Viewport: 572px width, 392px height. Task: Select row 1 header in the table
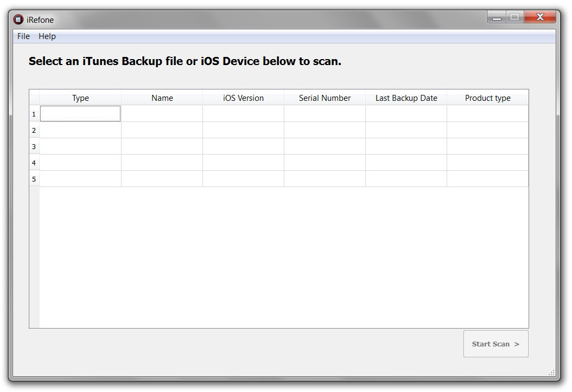34,114
